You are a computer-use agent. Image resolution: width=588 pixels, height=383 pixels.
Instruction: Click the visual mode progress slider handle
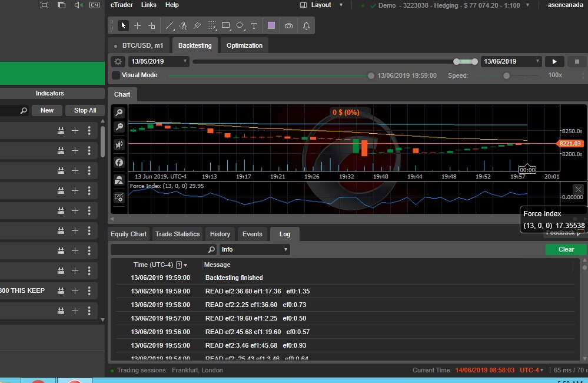click(x=371, y=75)
